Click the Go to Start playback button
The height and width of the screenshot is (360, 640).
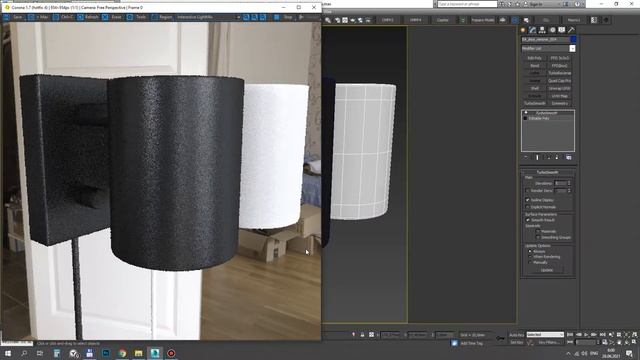click(x=570, y=335)
